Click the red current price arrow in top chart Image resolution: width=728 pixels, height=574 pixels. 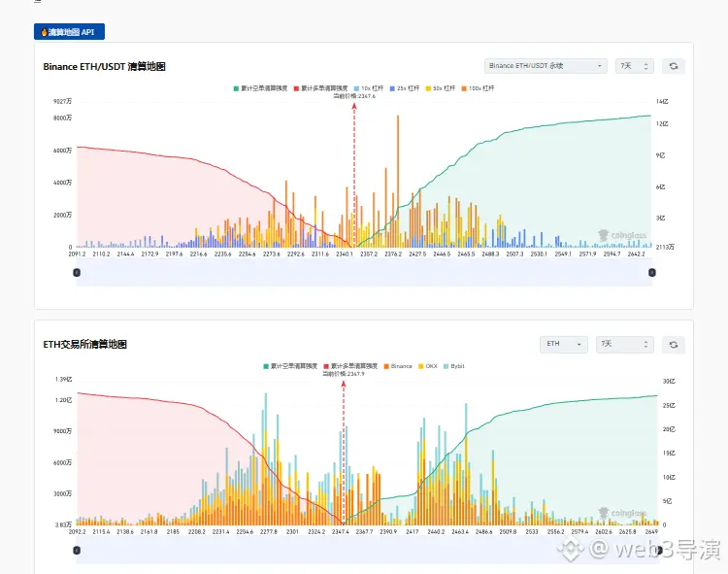pos(354,106)
